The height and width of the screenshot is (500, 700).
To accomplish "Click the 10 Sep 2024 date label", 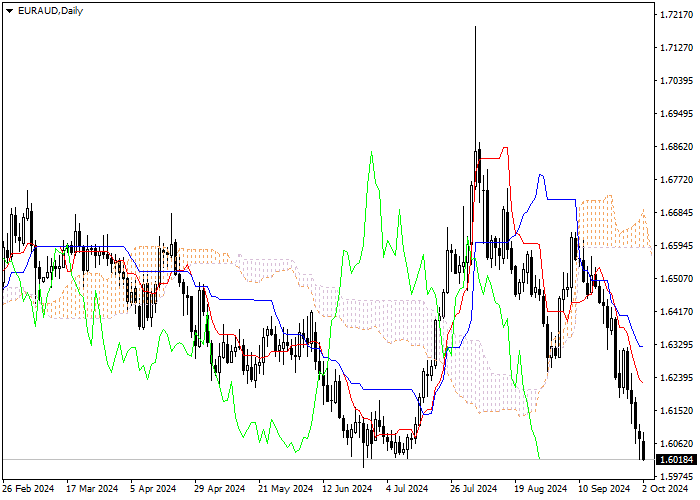I will 604,489.
